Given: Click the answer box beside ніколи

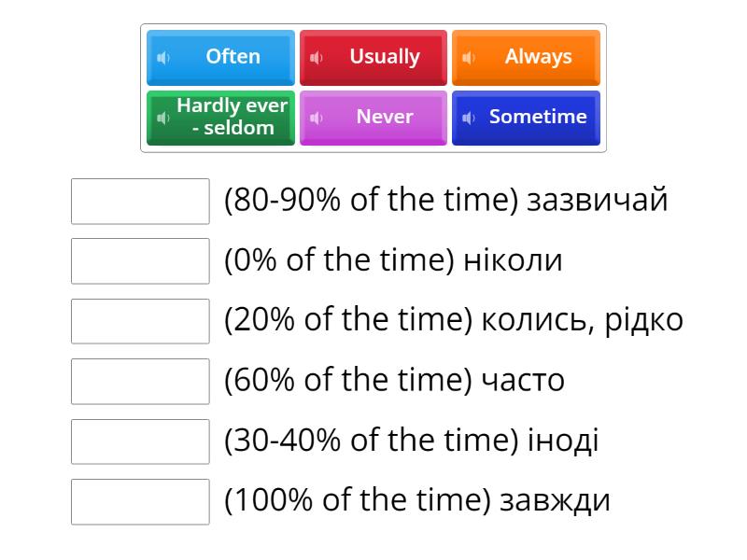Looking at the screenshot, I should pyautogui.click(x=140, y=261).
